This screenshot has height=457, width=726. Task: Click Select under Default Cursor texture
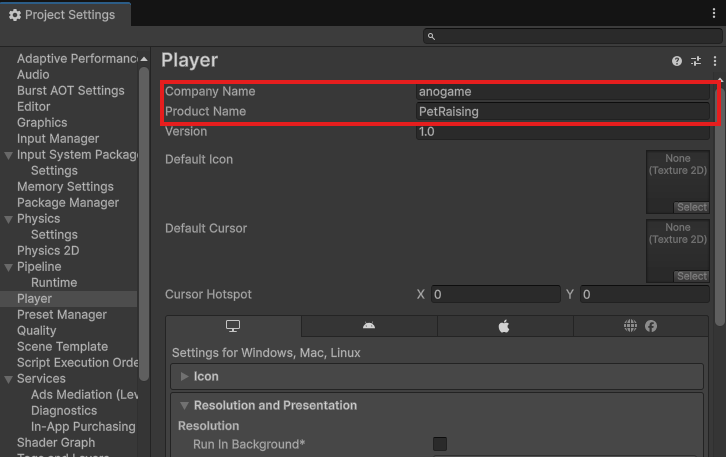(692, 276)
